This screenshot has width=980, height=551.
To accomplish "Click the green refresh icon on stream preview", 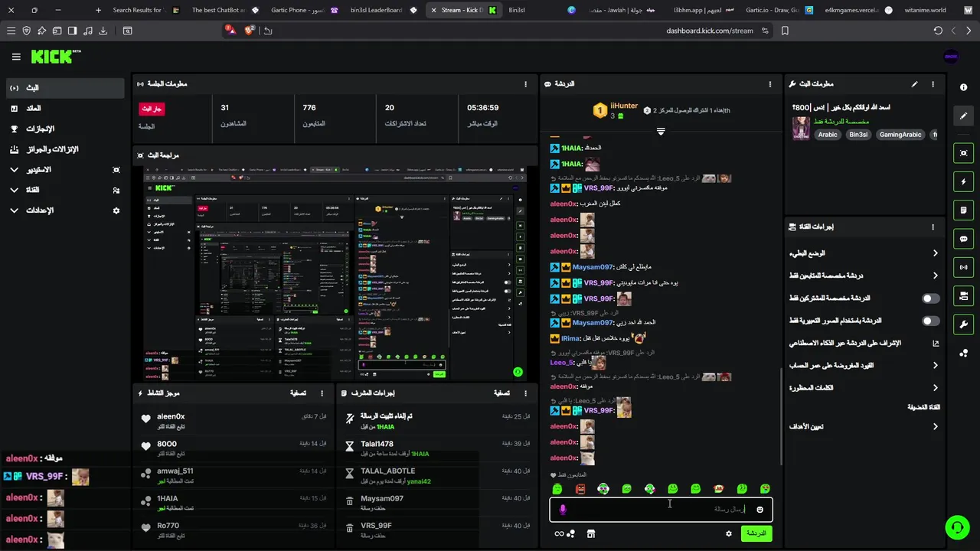I will coord(518,372).
